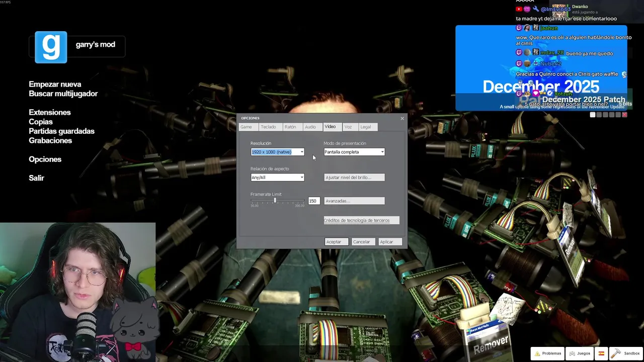Open the Problemas warning button
This screenshot has width=644, height=362.
[547, 353]
